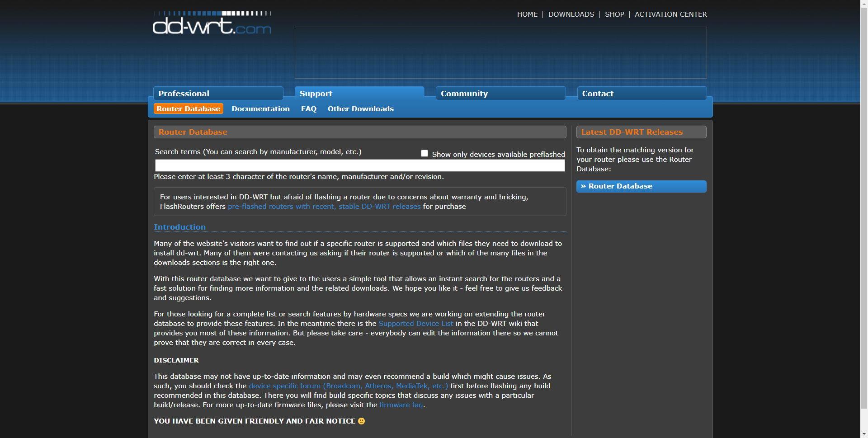The height and width of the screenshot is (438, 868).
Task: Click the banner advertisement box
Action: (501, 52)
